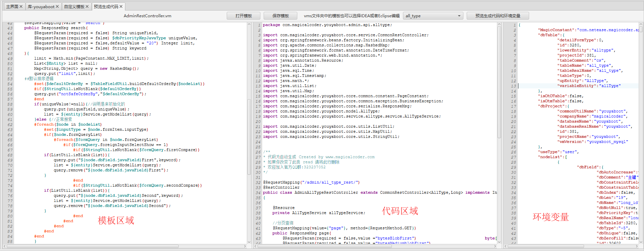Click the template pane horizontal scrollbar thumb

click(93, 246)
